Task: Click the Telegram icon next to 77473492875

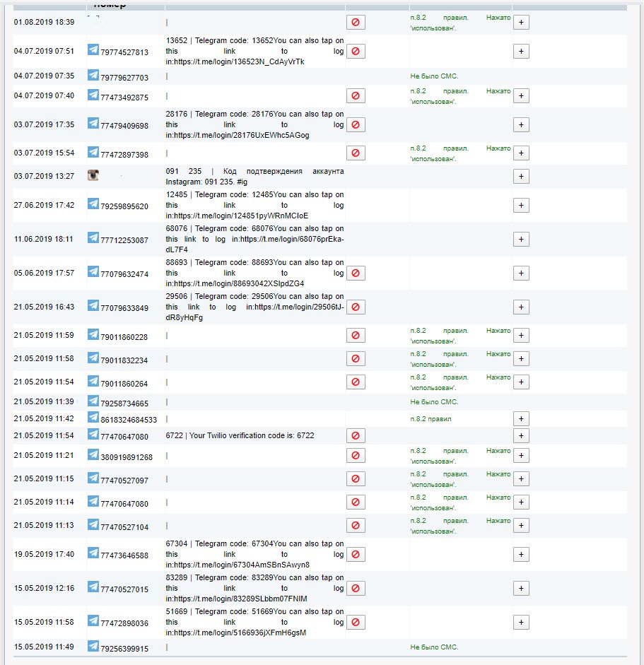Action: pos(93,95)
